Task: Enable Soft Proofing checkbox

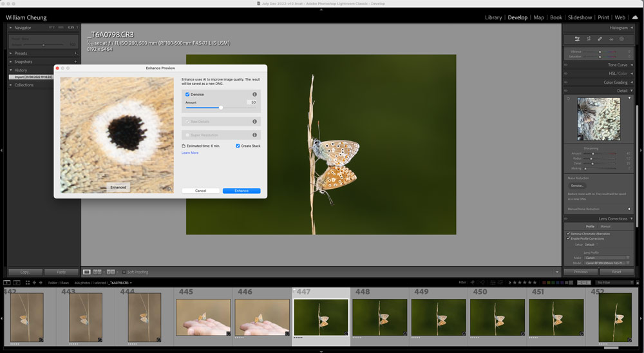Action: click(124, 272)
